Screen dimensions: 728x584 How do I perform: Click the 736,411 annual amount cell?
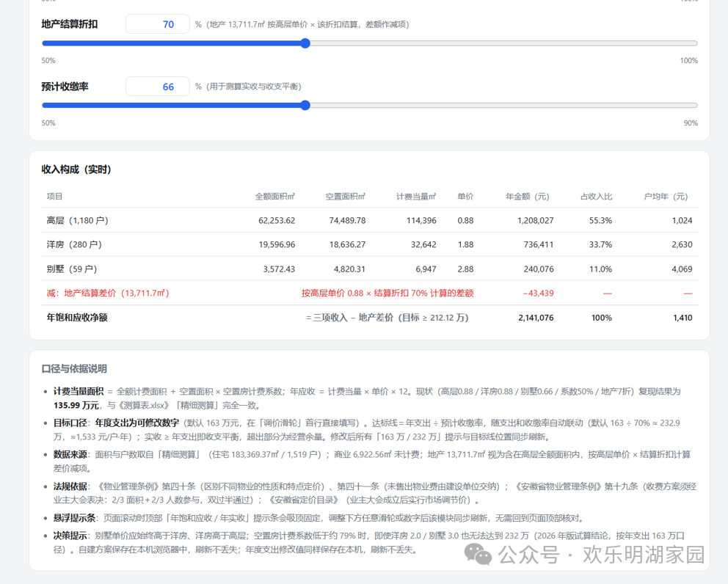(539, 244)
